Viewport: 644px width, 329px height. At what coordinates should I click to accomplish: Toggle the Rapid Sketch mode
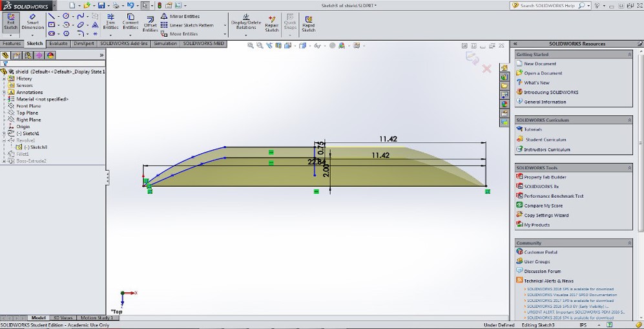point(309,24)
